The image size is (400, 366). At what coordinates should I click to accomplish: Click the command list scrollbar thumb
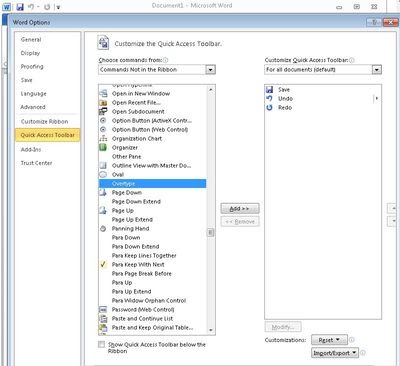click(x=211, y=232)
